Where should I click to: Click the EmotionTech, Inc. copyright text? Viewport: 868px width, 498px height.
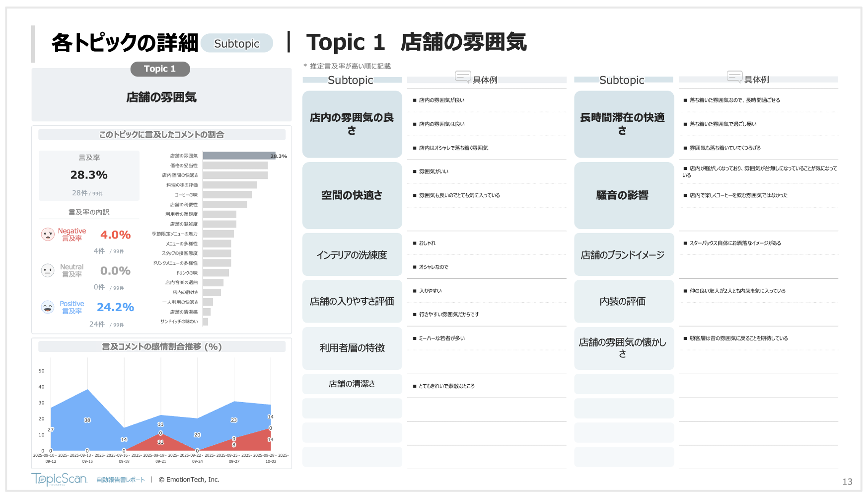coord(189,480)
